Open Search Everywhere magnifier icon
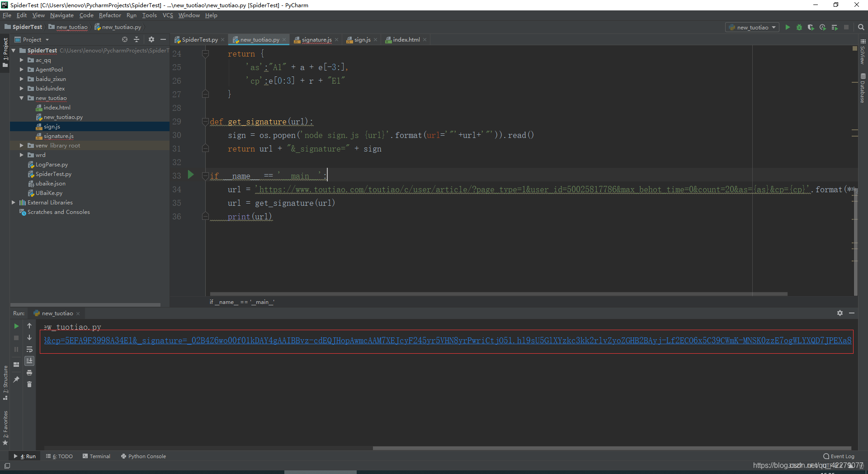The image size is (868, 474). [861, 27]
